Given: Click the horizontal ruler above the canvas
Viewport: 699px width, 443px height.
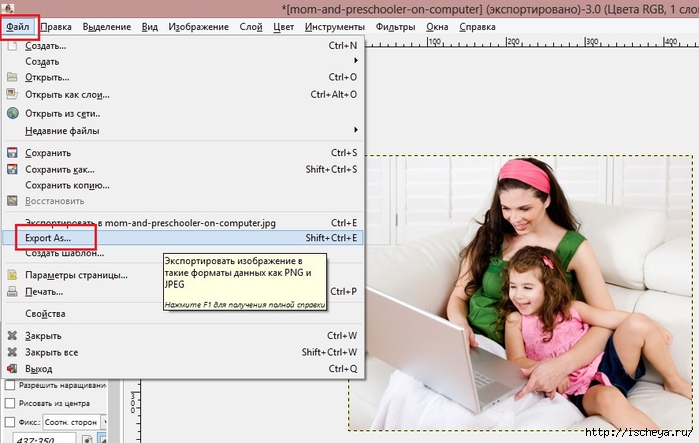Looking at the screenshot, I should tap(531, 42).
